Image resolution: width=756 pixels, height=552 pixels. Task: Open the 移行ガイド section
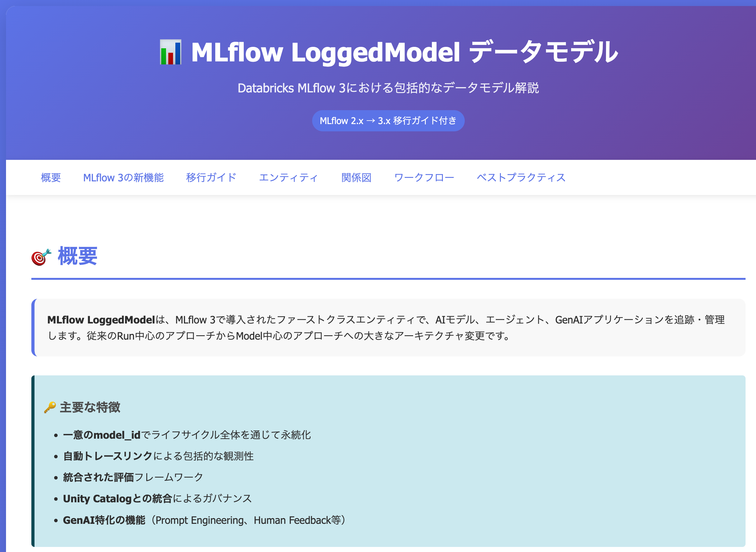tap(211, 178)
